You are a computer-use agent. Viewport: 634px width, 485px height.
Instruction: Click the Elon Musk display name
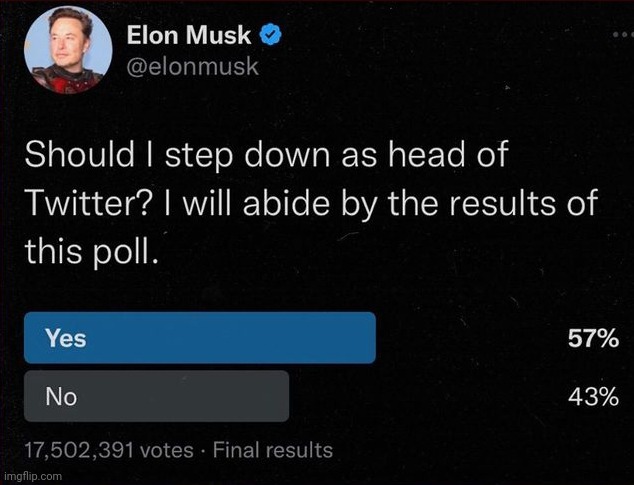point(190,37)
